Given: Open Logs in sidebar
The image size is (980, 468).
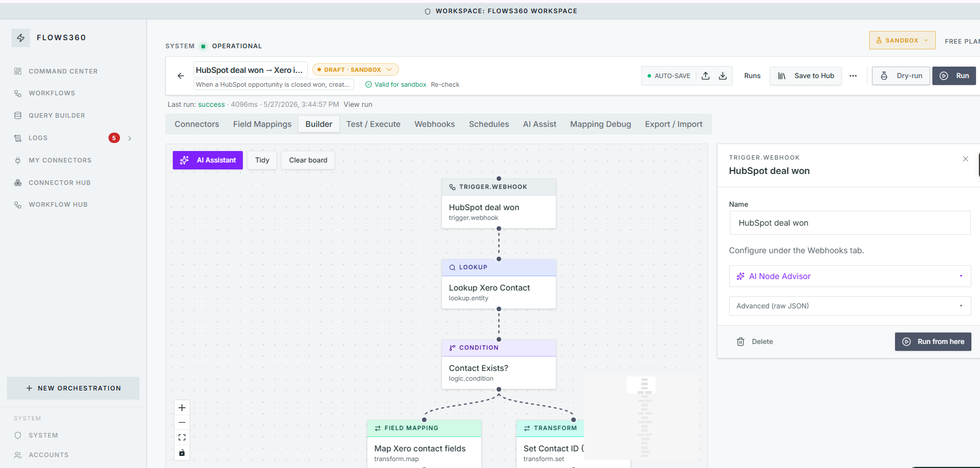Looking at the screenshot, I should pos(38,138).
